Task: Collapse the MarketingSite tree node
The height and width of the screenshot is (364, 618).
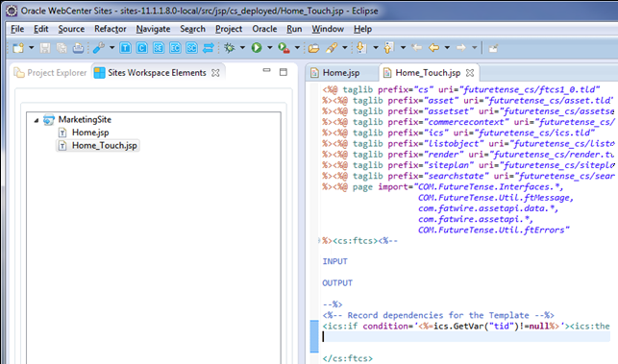Action: coord(37,120)
